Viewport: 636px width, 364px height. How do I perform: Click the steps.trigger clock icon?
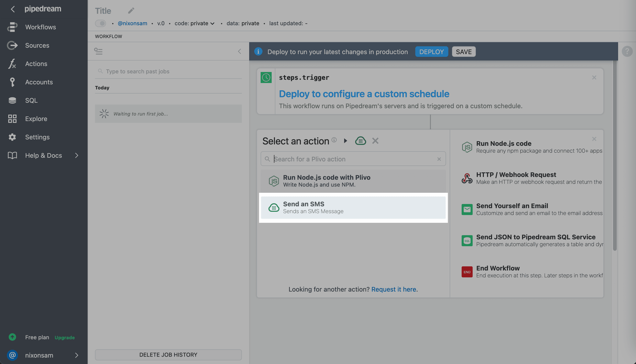pos(266,77)
